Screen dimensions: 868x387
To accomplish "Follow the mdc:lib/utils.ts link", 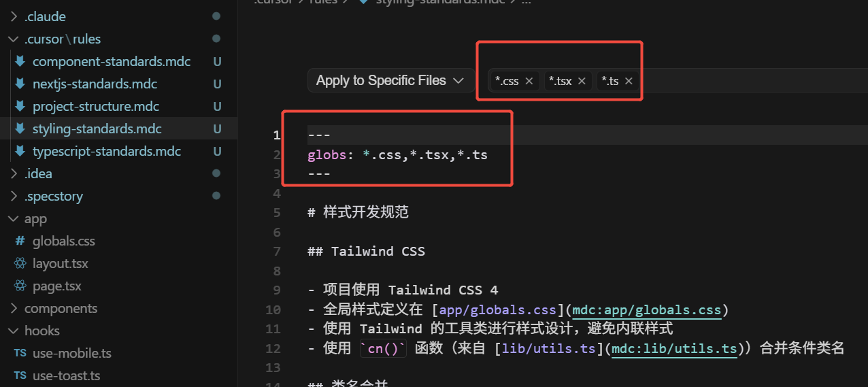I will point(674,349).
